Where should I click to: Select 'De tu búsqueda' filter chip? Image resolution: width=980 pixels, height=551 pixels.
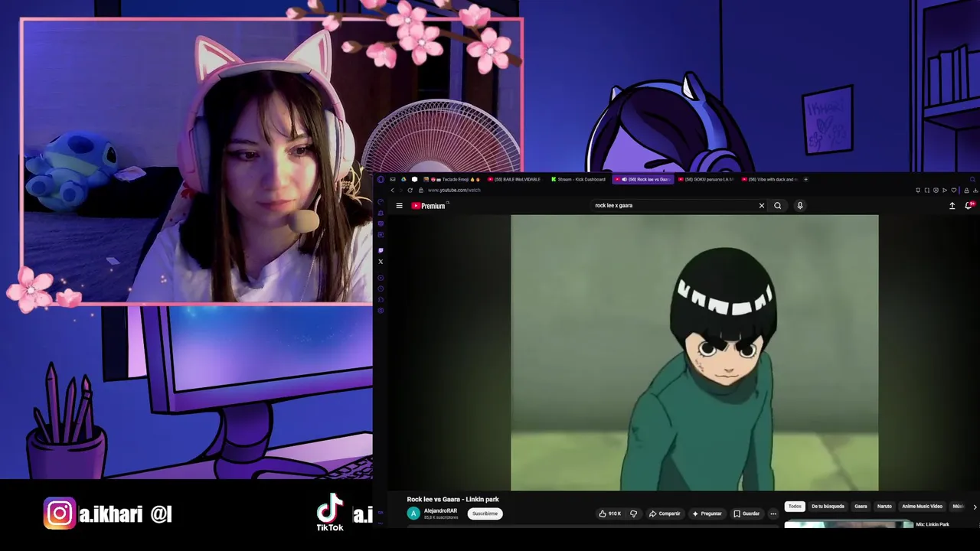pos(828,506)
